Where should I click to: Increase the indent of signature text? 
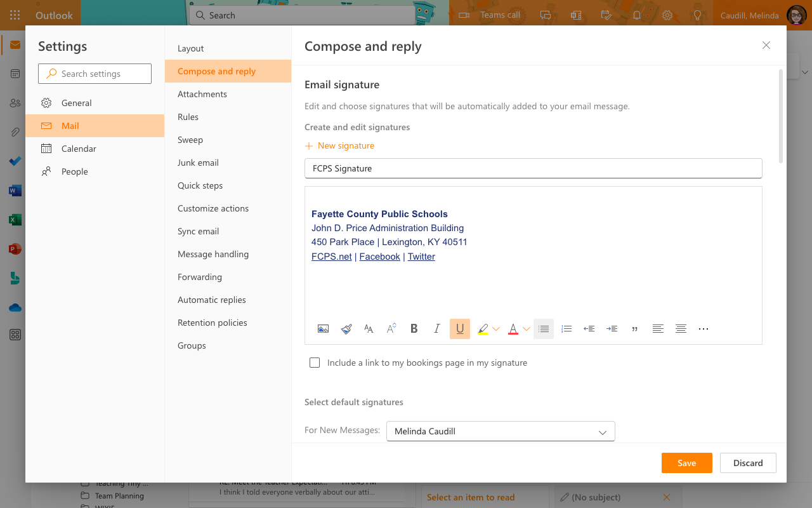pos(612,329)
